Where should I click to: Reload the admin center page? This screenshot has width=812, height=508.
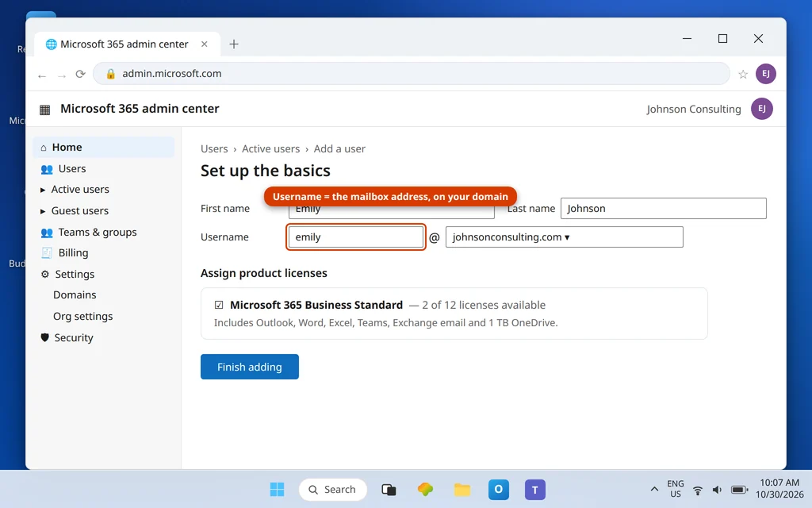click(80, 74)
